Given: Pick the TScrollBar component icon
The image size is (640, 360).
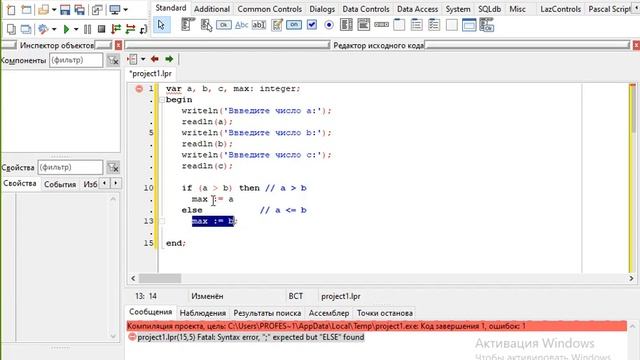Looking at the screenshot, I should [x=381, y=25].
